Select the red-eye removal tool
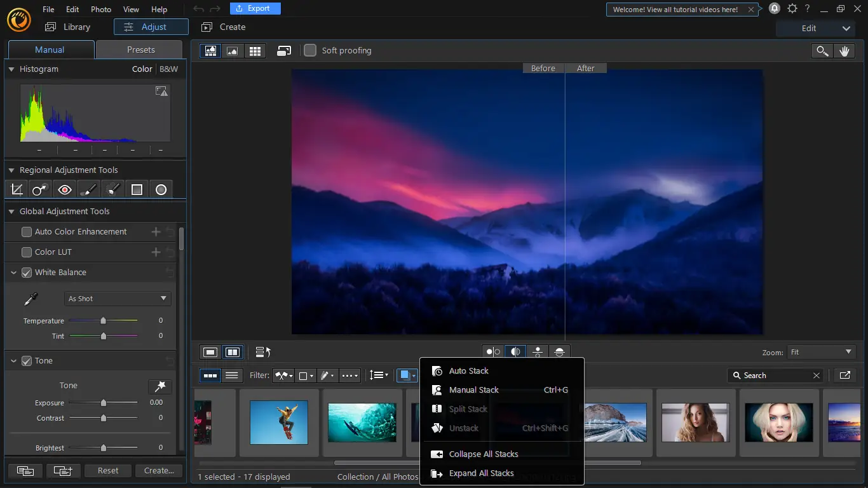The image size is (868, 488). point(64,189)
